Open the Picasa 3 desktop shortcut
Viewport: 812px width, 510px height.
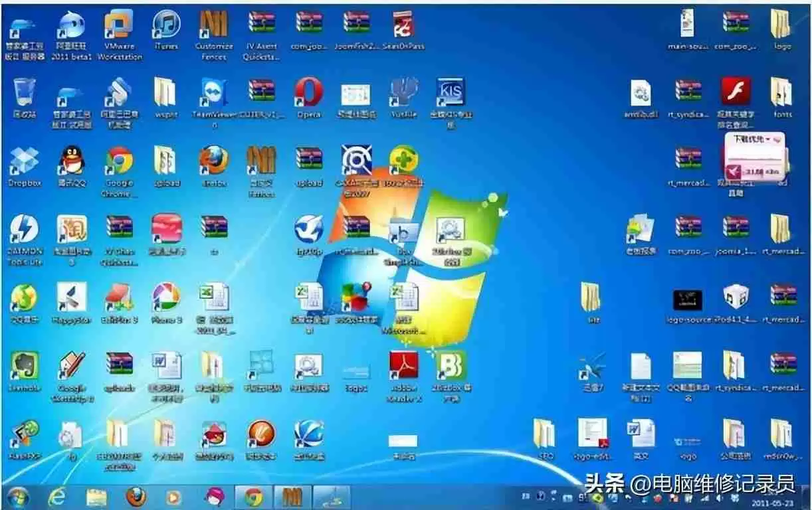point(166,298)
